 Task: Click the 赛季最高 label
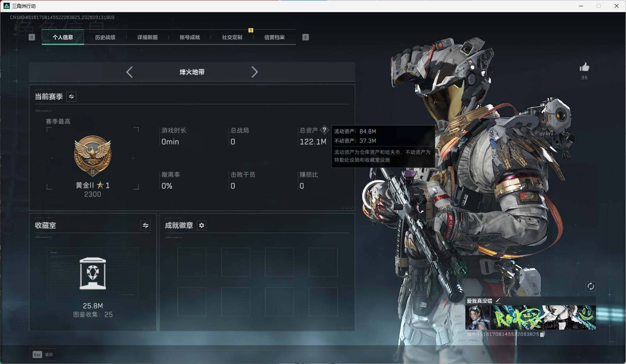(x=58, y=121)
